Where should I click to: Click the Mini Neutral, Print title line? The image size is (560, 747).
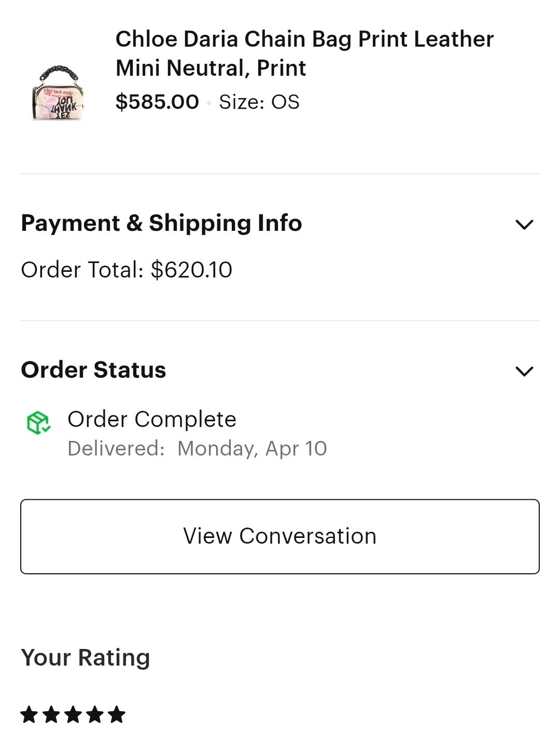(211, 68)
